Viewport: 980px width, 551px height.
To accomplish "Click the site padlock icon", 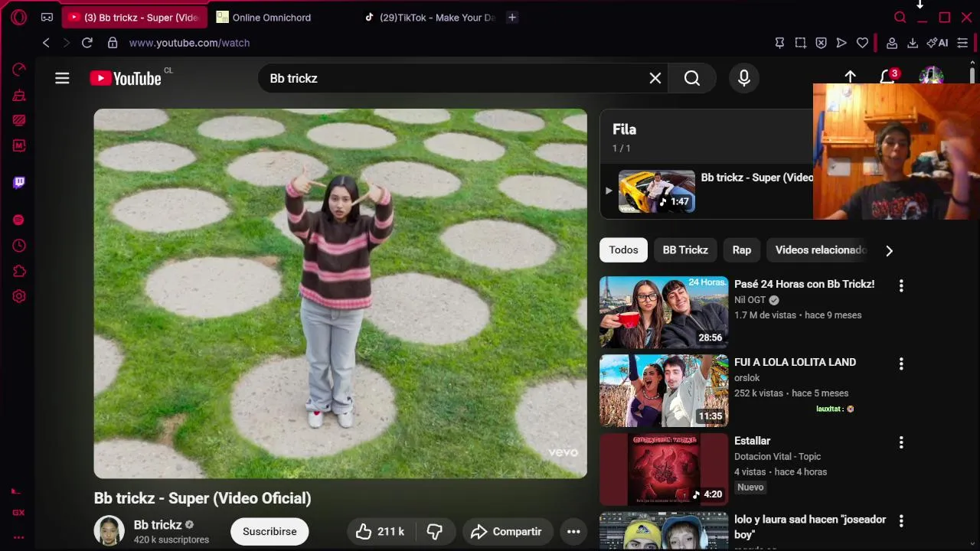I will (x=113, y=43).
